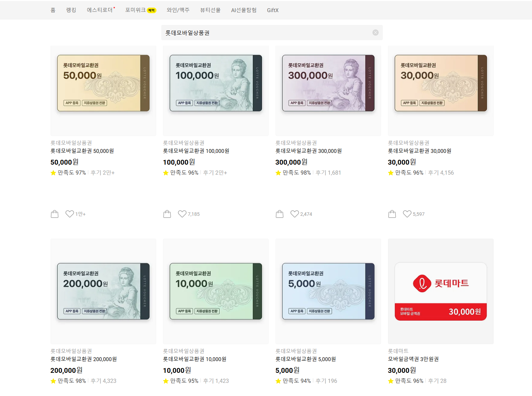Click the 만족도 94% rating

click(293, 381)
